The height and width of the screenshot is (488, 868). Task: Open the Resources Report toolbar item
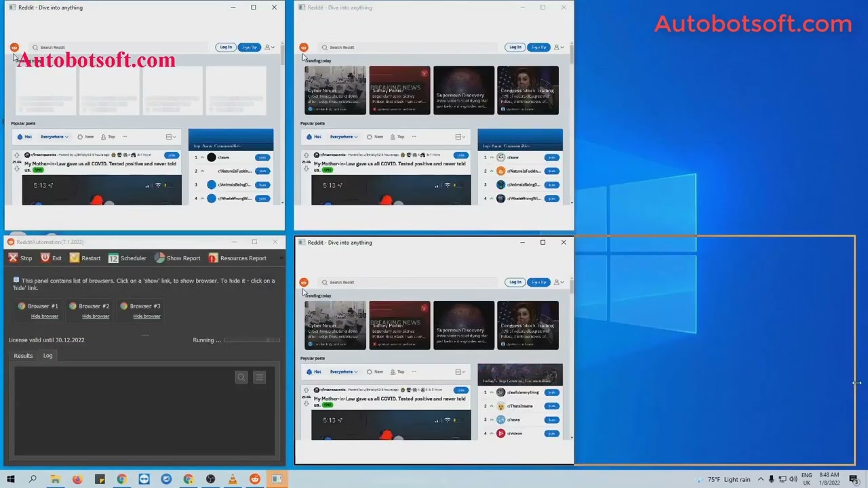tap(237, 258)
